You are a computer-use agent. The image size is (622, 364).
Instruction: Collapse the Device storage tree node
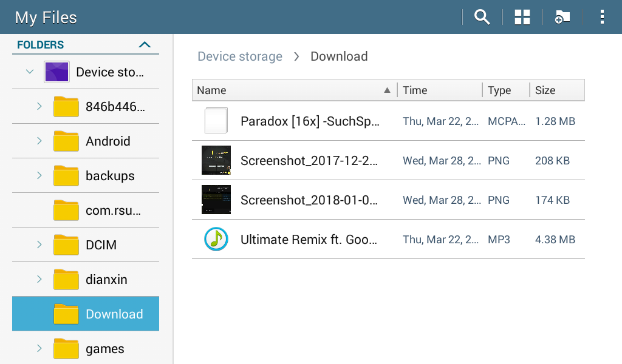click(30, 72)
